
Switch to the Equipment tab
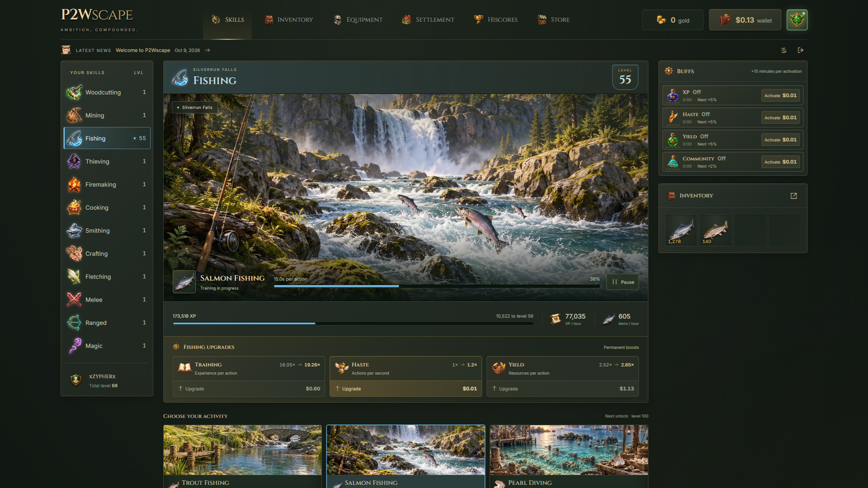(358, 20)
